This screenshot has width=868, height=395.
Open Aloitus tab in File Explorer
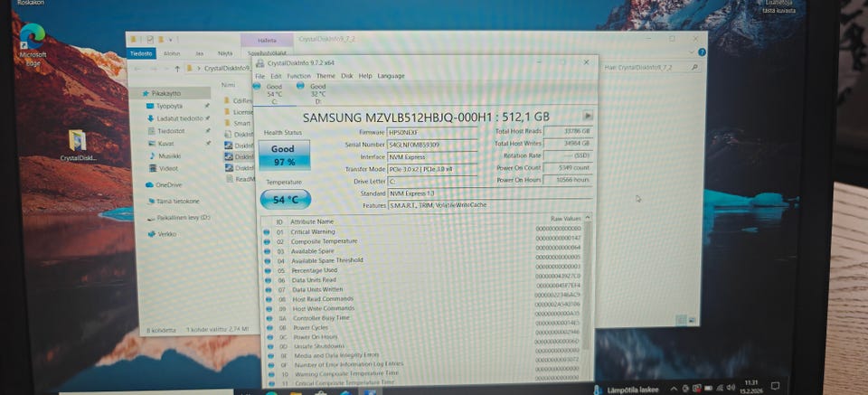pyautogui.click(x=172, y=53)
